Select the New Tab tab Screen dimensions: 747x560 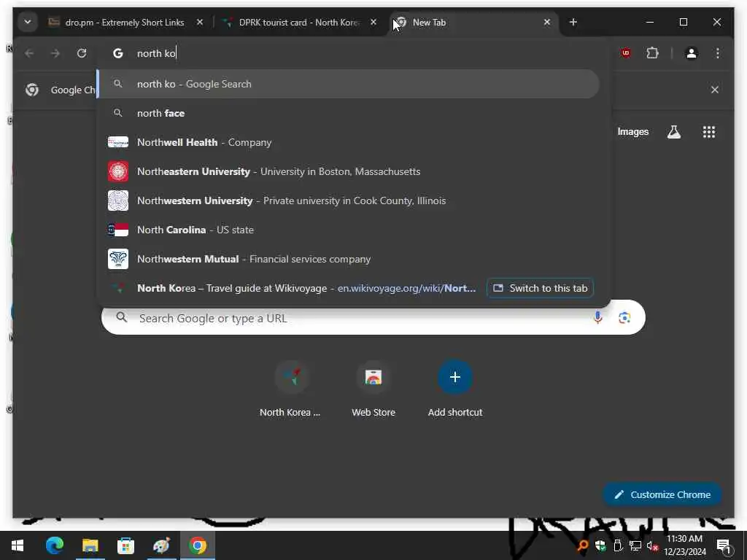(468, 23)
